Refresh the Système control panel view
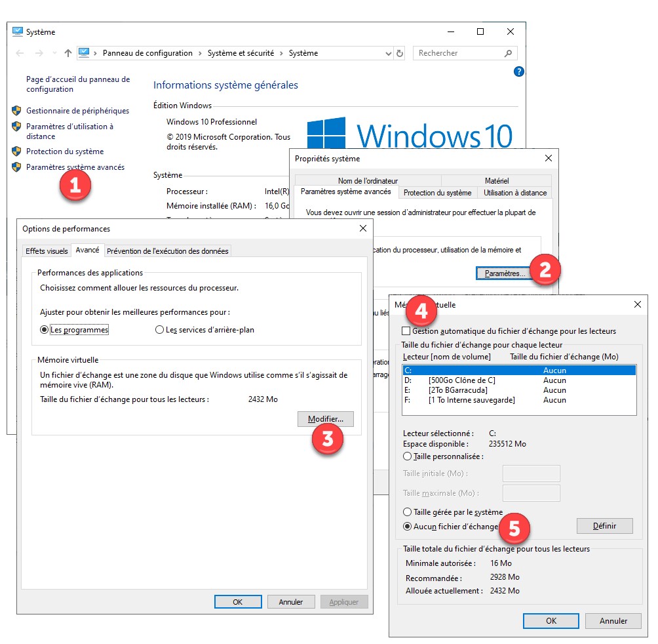658x644 pixels. tap(400, 53)
